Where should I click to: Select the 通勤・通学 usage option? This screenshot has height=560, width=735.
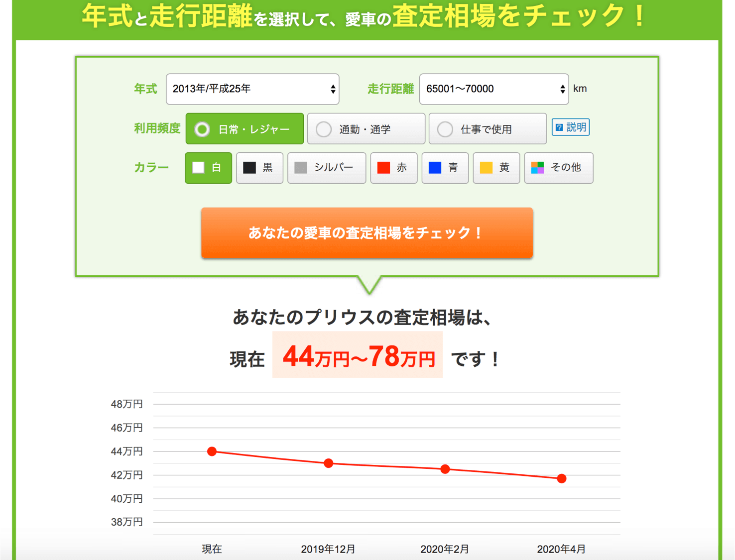pyautogui.click(x=366, y=128)
